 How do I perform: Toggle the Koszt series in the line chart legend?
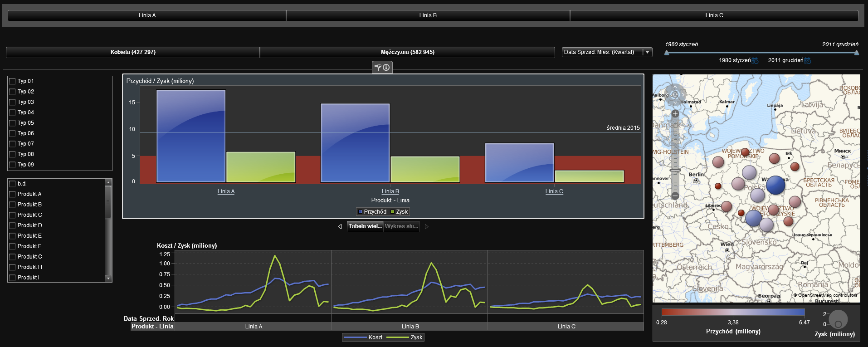click(x=363, y=337)
